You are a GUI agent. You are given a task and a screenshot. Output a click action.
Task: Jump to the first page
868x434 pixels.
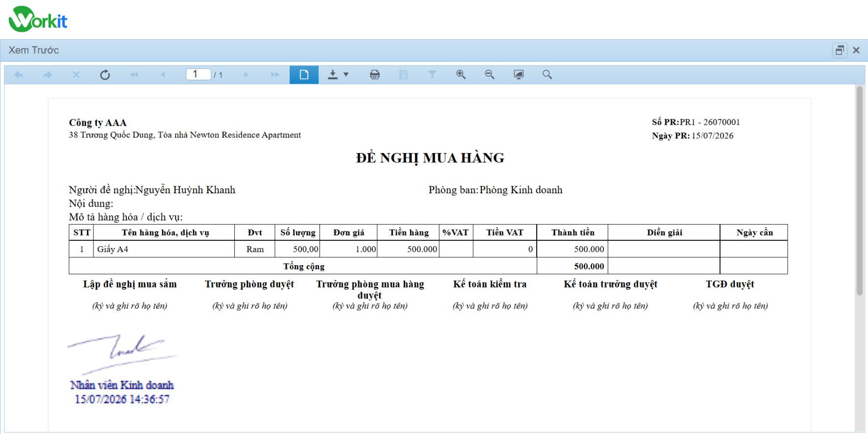coord(134,75)
